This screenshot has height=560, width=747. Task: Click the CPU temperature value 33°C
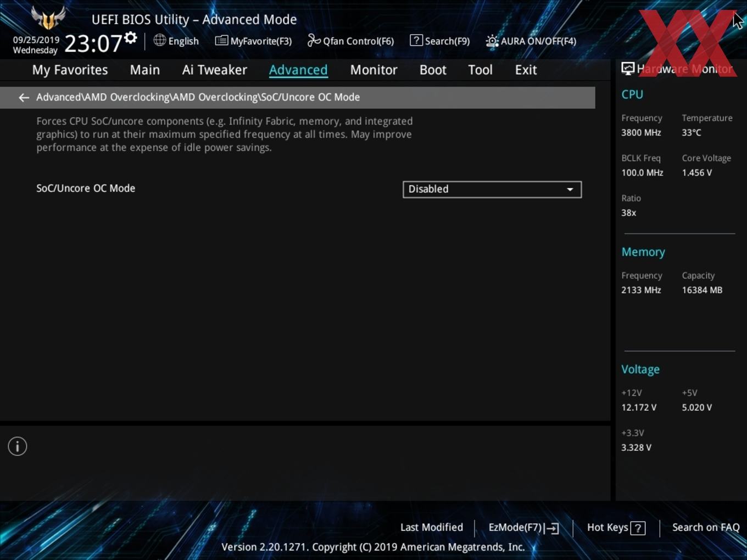(692, 132)
